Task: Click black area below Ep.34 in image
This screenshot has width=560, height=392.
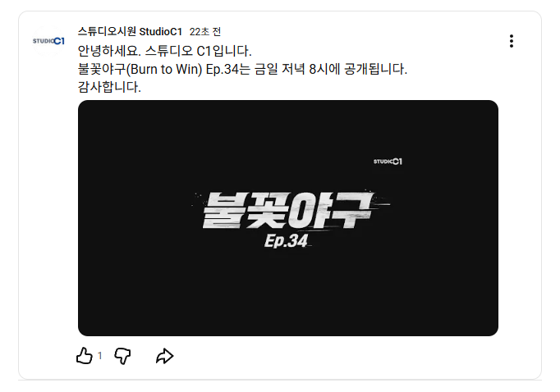Action: pyautogui.click(x=288, y=293)
